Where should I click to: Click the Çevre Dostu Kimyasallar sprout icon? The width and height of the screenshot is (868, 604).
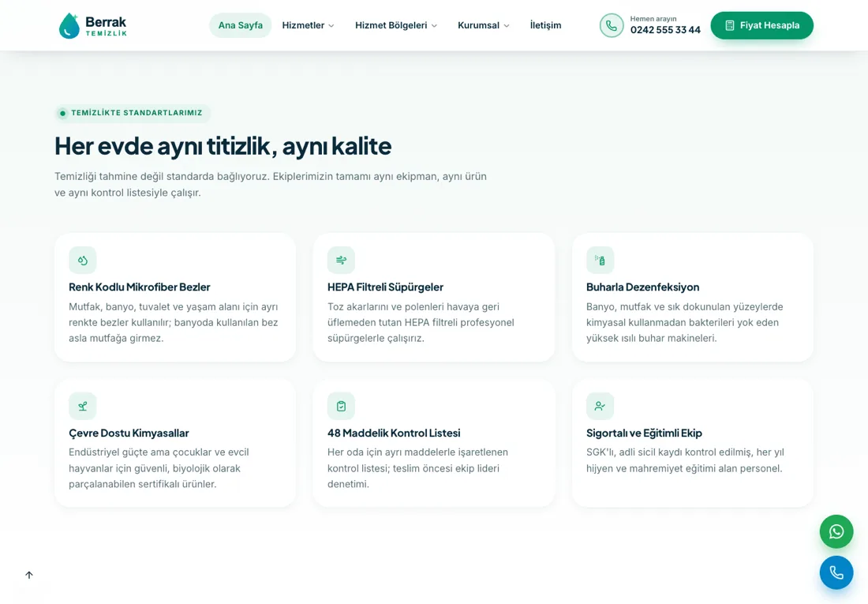click(x=83, y=406)
